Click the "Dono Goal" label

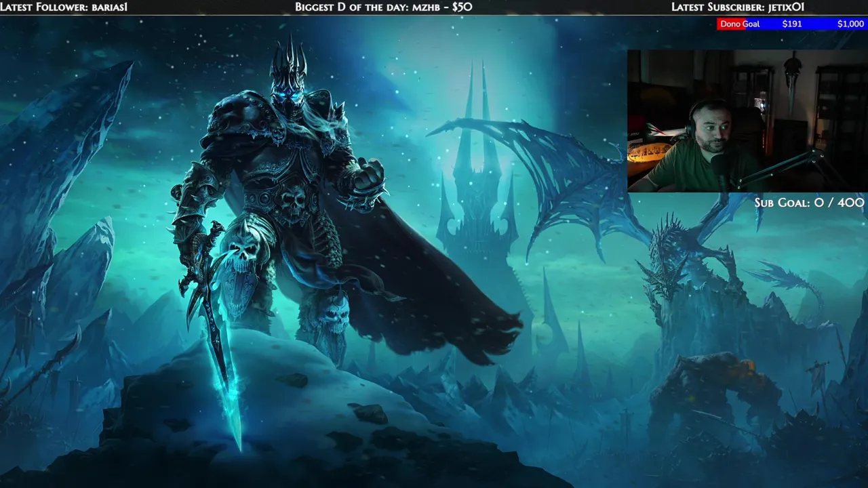point(740,24)
